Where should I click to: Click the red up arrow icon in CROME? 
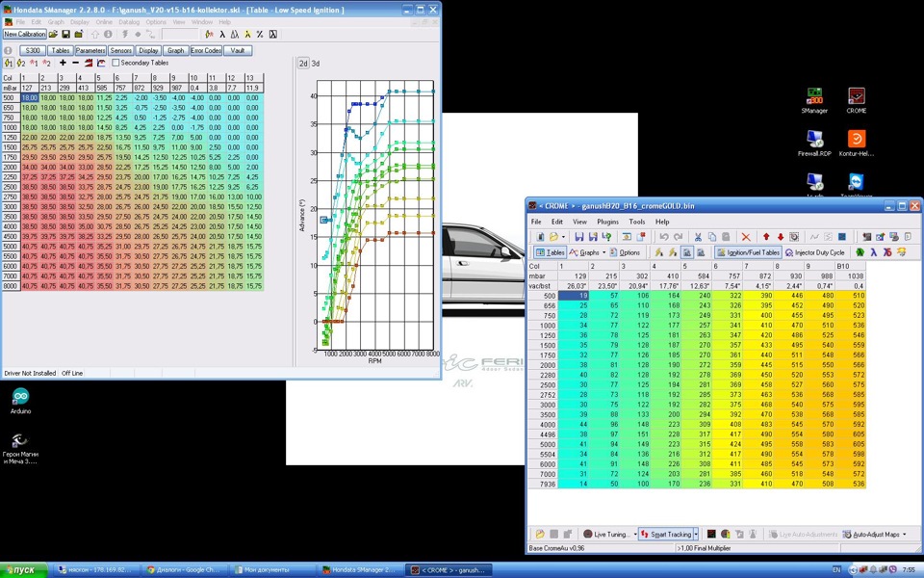(x=766, y=237)
